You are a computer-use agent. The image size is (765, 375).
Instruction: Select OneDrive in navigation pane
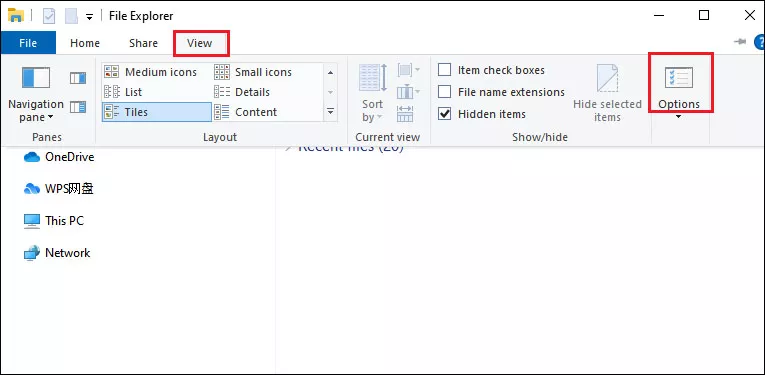coord(59,157)
